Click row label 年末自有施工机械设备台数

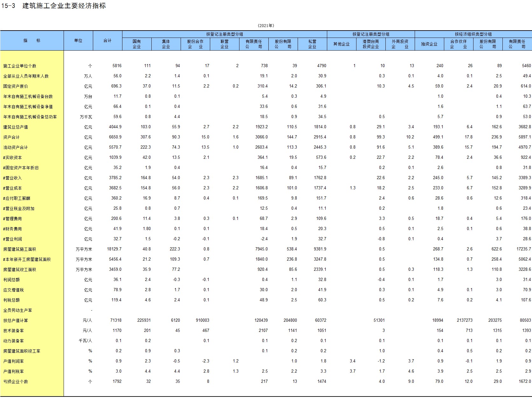point(28,96)
